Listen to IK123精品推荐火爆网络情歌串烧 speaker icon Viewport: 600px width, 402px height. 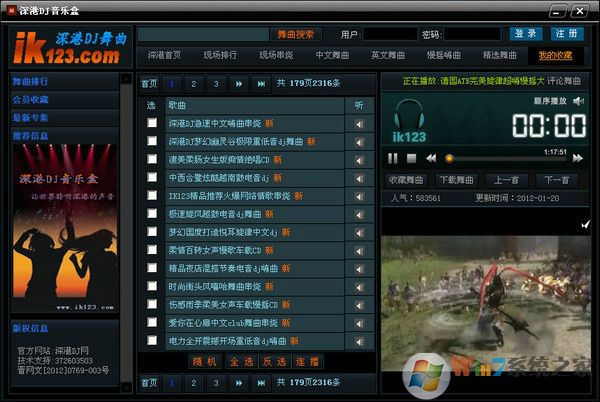point(359,197)
